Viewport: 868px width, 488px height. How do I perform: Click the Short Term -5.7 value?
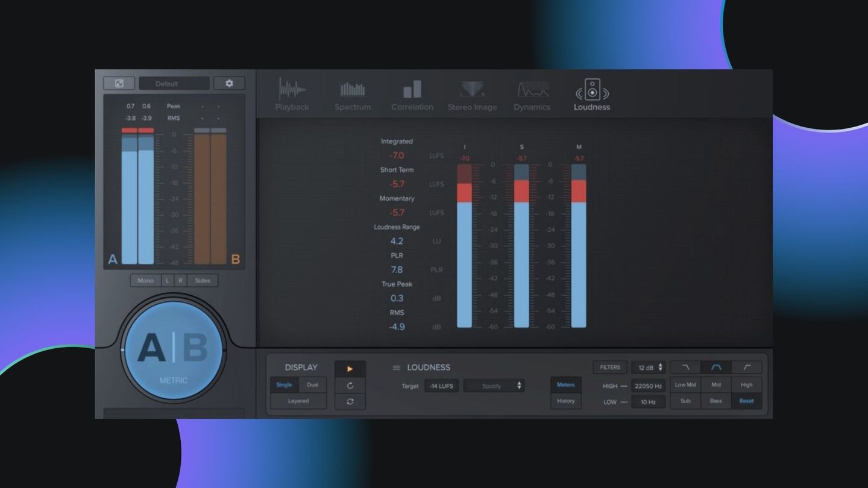397,184
